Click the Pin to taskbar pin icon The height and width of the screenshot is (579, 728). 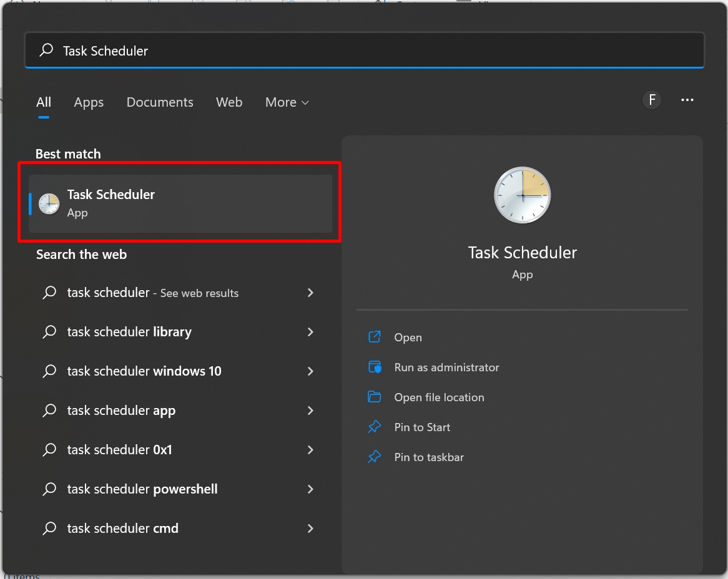[x=375, y=457]
